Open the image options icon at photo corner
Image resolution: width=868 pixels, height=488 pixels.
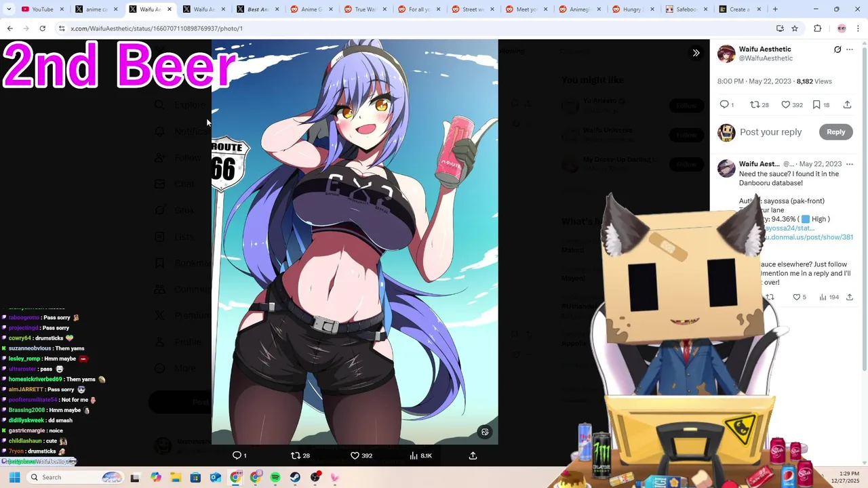pos(485,432)
